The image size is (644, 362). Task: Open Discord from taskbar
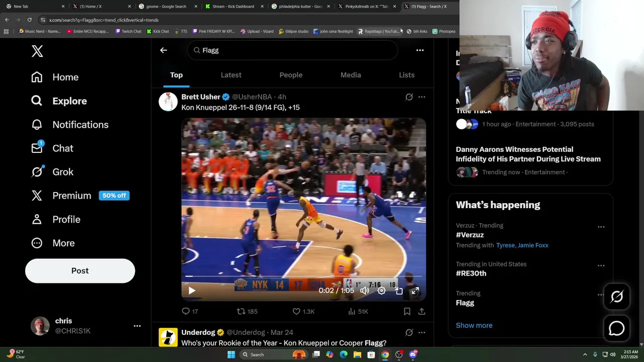point(413,354)
